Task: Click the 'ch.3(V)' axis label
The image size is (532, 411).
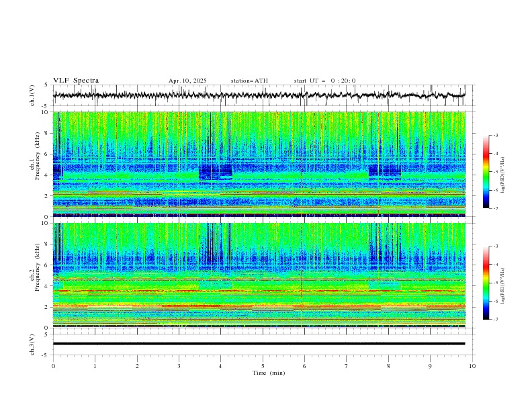Action: point(32,345)
